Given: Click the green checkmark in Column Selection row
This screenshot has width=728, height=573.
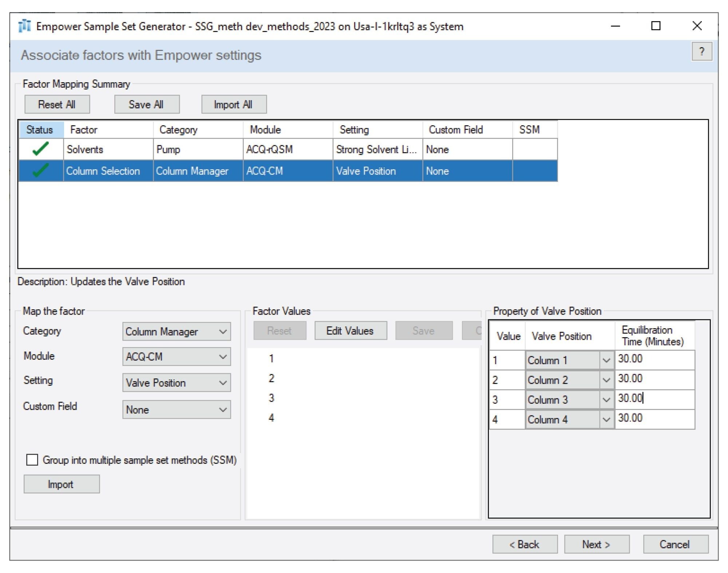Looking at the screenshot, I should pyautogui.click(x=40, y=170).
